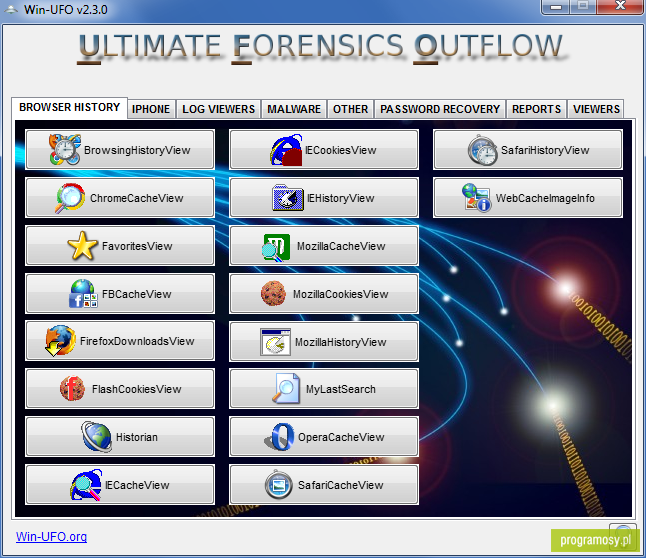Viewport: 646px width, 558px height.
Task: Launch FirefoxDownloadsView using the Firefox arrow icon
Action: pos(61,341)
